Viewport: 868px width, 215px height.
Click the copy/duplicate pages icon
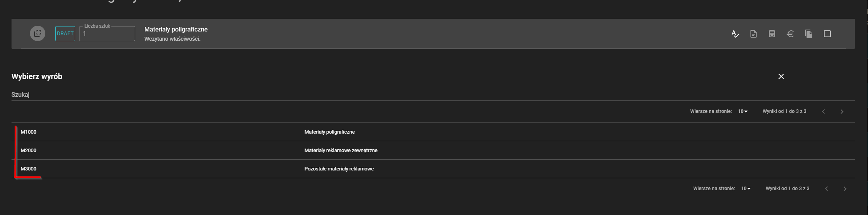(x=809, y=34)
